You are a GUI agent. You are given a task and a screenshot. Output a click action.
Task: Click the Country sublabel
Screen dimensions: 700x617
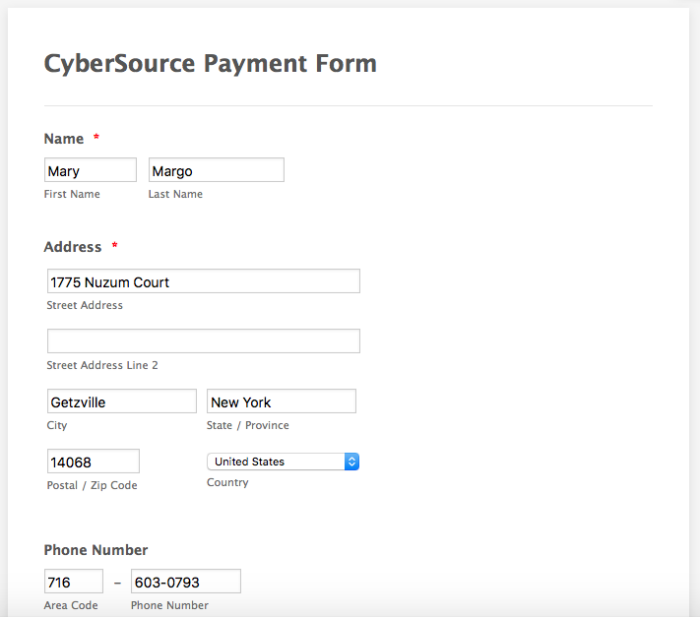point(228,483)
